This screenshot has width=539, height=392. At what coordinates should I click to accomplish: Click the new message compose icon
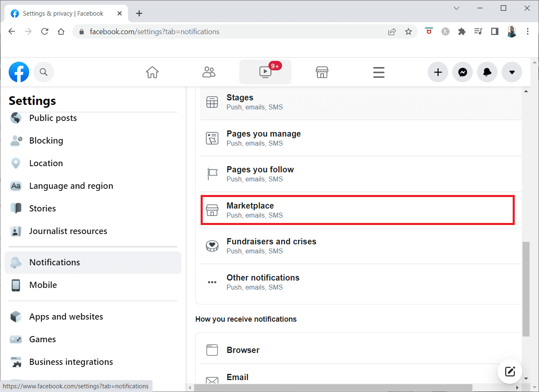click(x=510, y=371)
